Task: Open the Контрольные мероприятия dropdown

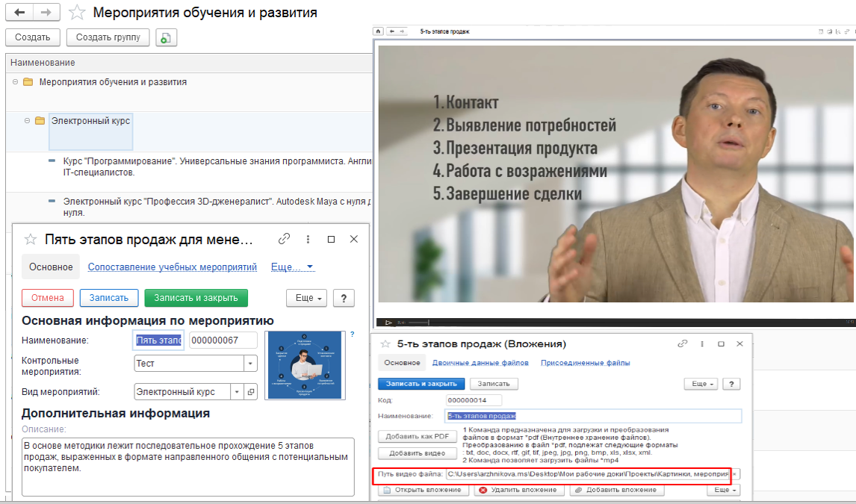Action: point(249,363)
